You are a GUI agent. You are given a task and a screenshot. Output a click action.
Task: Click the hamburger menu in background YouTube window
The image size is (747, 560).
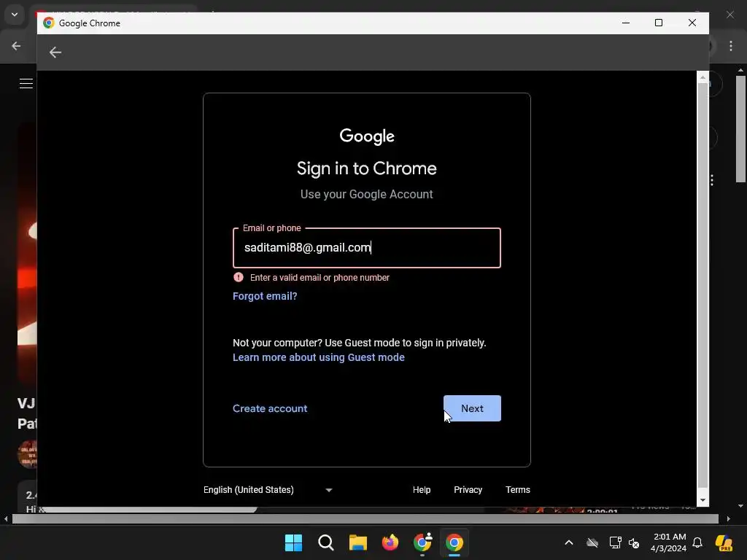(26, 83)
